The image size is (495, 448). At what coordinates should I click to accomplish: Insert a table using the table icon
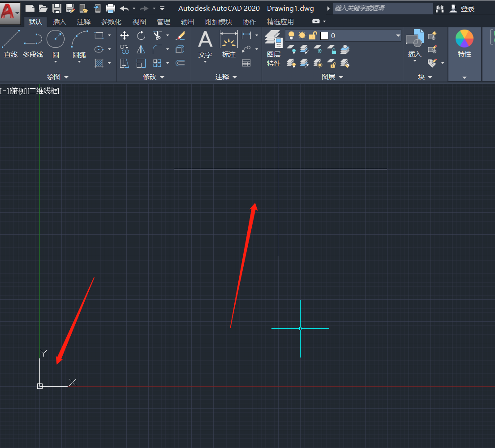pos(246,63)
